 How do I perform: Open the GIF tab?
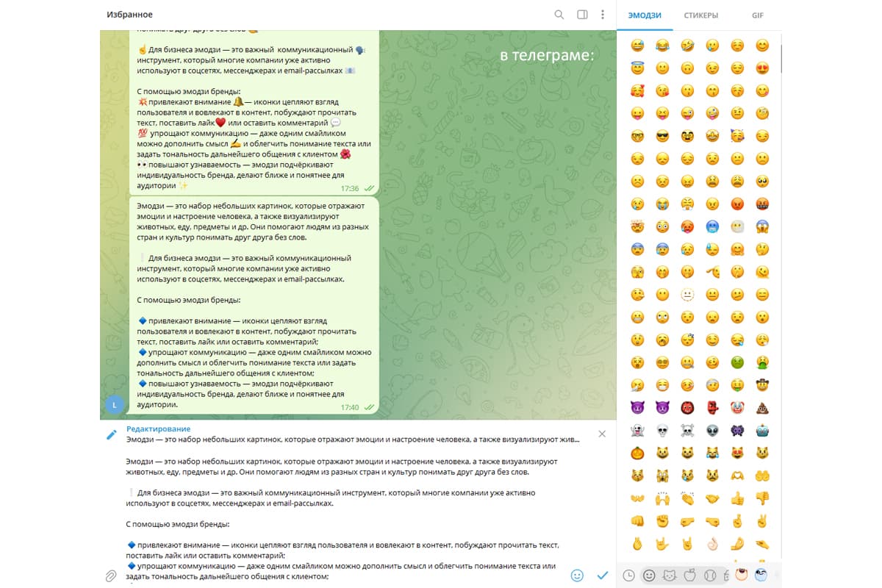point(757,15)
